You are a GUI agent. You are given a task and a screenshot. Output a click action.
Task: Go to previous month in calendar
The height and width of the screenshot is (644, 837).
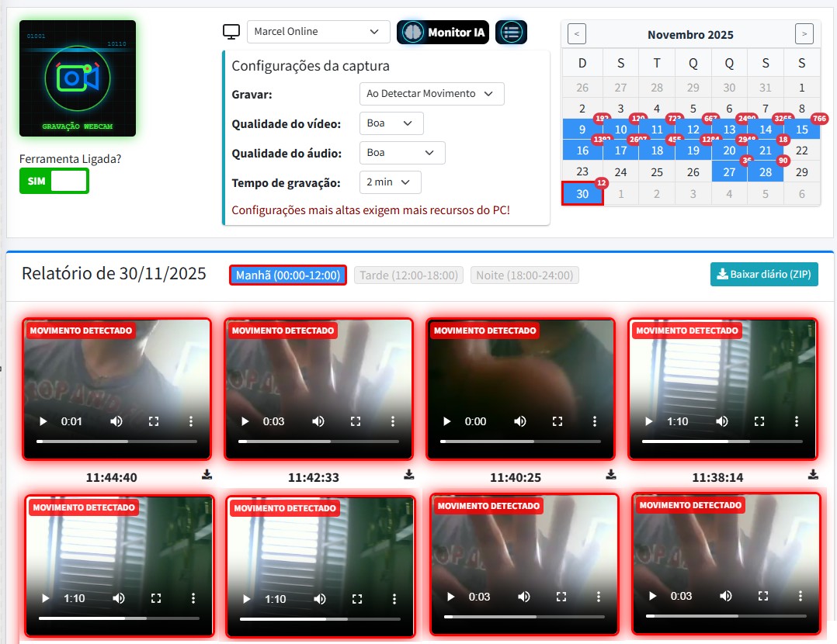577,34
